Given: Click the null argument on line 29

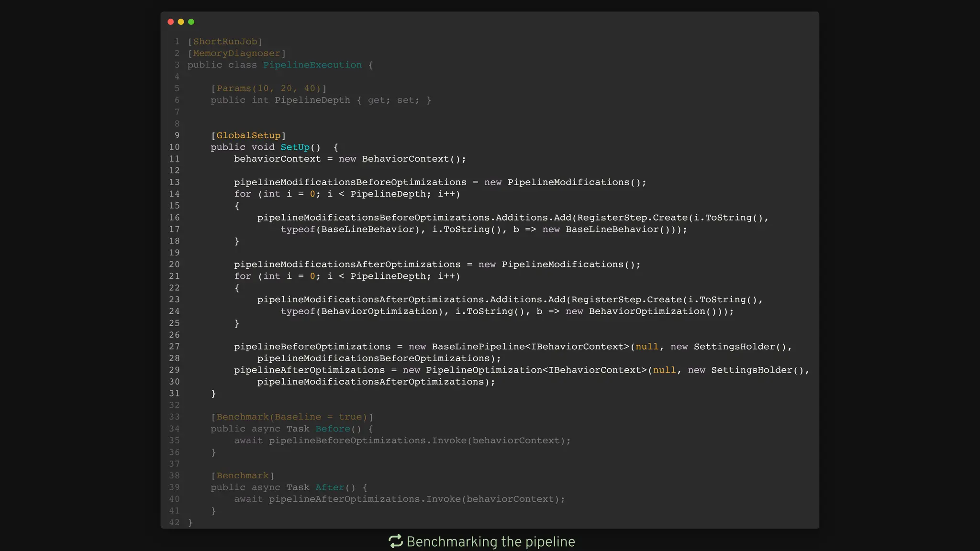Looking at the screenshot, I should 665,370.
